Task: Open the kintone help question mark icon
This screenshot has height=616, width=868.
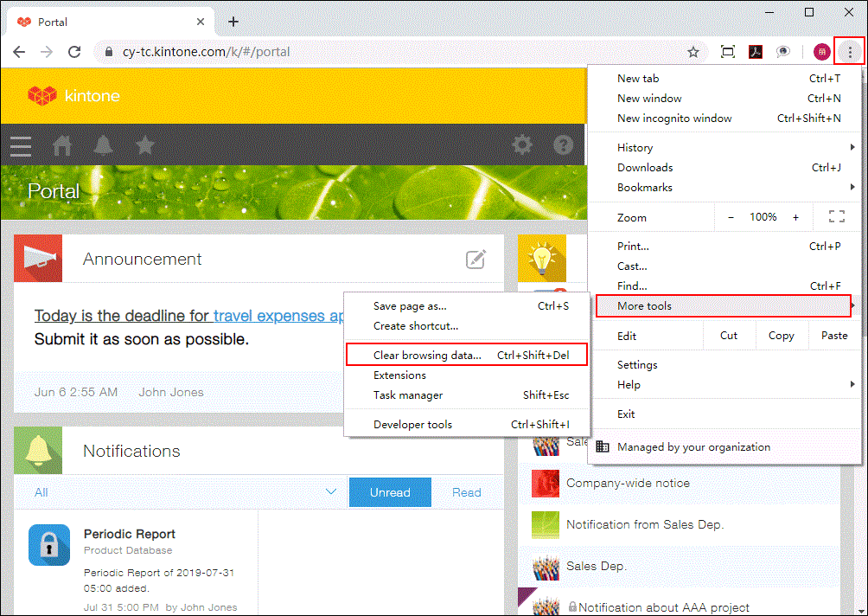Action: (563, 146)
